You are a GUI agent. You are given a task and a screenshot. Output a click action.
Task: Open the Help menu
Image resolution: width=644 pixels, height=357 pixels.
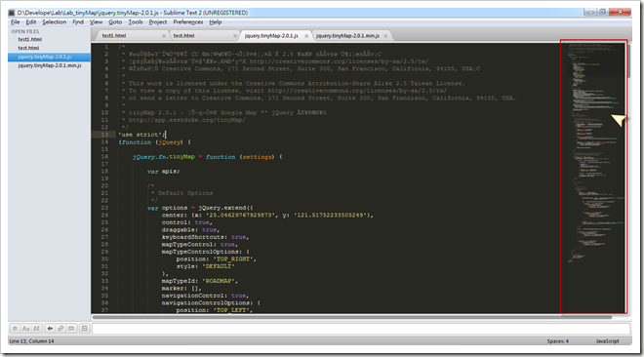pyautogui.click(x=216, y=22)
